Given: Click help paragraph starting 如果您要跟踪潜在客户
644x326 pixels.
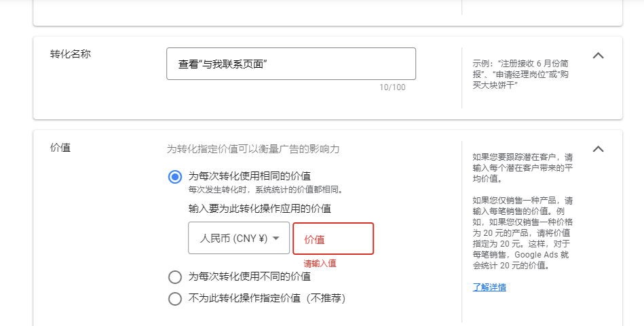Looking at the screenshot, I should point(523,167).
